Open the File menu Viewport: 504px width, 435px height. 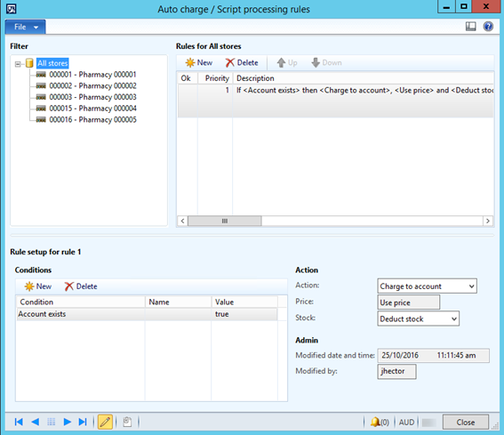click(26, 27)
